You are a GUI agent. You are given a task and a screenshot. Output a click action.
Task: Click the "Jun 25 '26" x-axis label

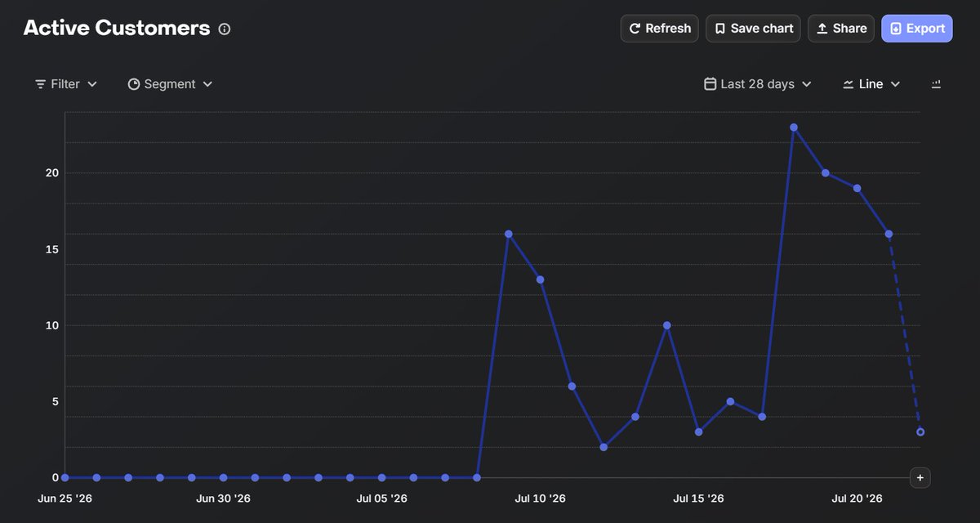65,498
